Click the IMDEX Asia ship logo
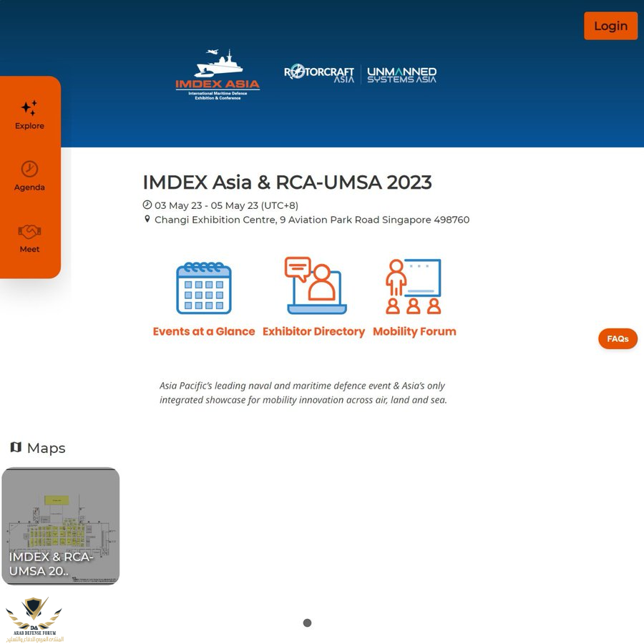The image size is (644, 644). tap(218, 74)
